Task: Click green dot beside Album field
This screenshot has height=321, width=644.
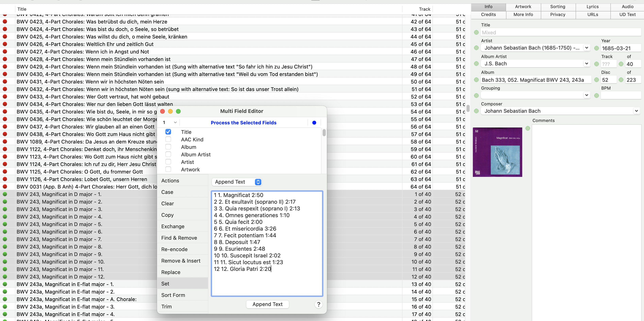Action: pyautogui.click(x=476, y=80)
